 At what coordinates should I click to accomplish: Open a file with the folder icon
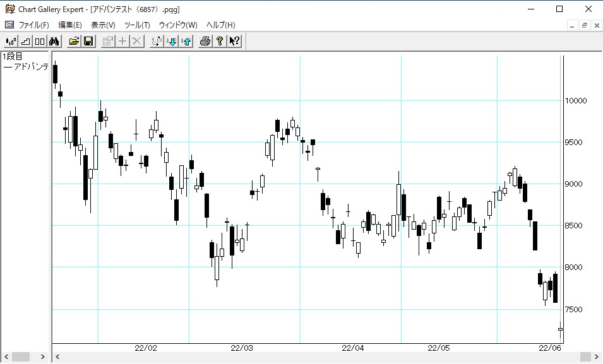(x=74, y=42)
